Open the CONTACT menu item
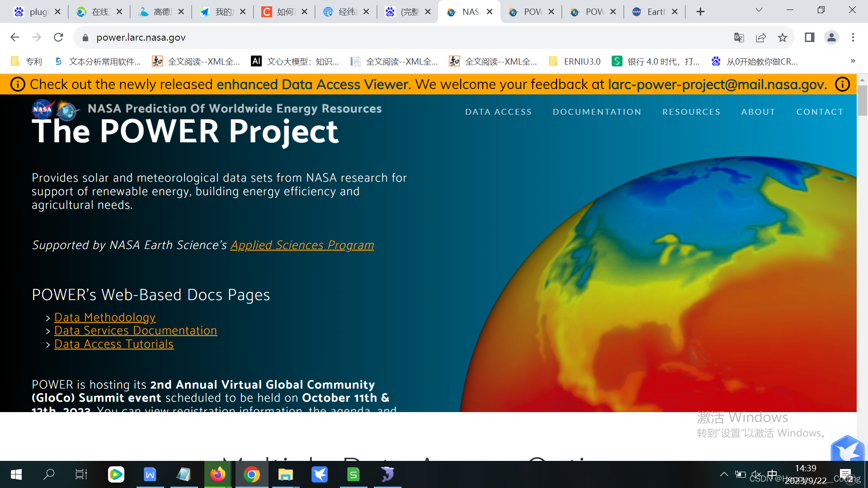868x488 pixels. pos(820,112)
